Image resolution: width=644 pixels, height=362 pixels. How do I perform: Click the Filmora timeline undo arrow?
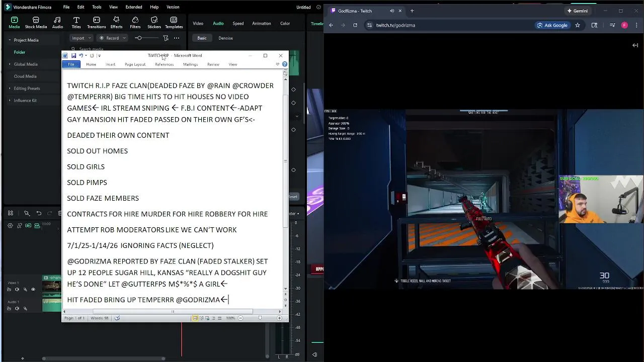click(x=39, y=213)
